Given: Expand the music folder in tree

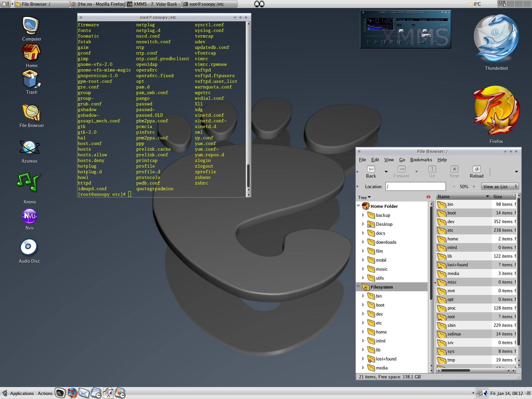Looking at the screenshot, I should coord(363,269).
